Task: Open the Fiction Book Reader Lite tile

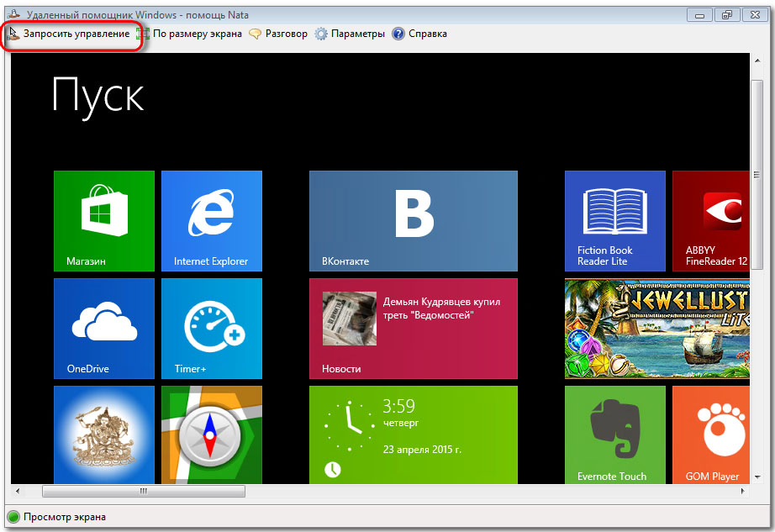Action: [614, 221]
